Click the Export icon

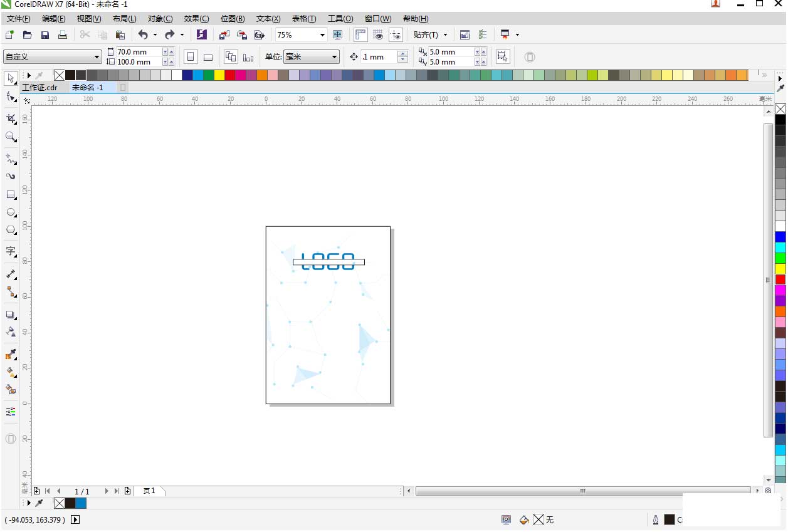[242, 35]
